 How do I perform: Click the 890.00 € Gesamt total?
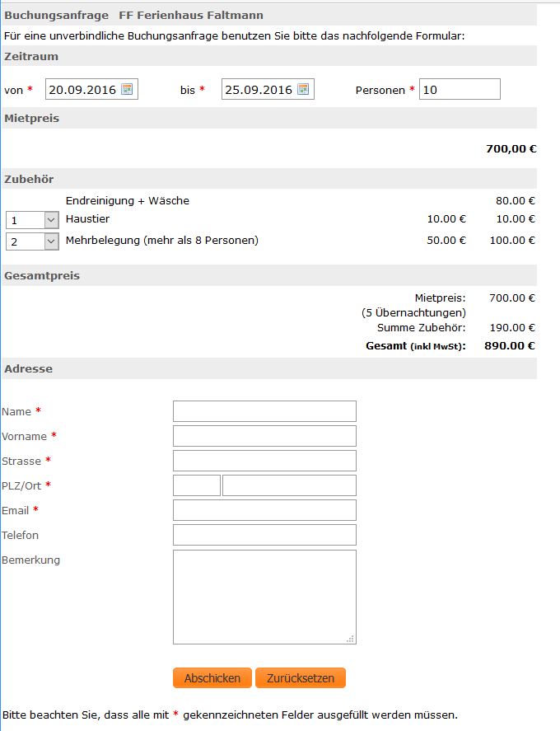(x=510, y=346)
